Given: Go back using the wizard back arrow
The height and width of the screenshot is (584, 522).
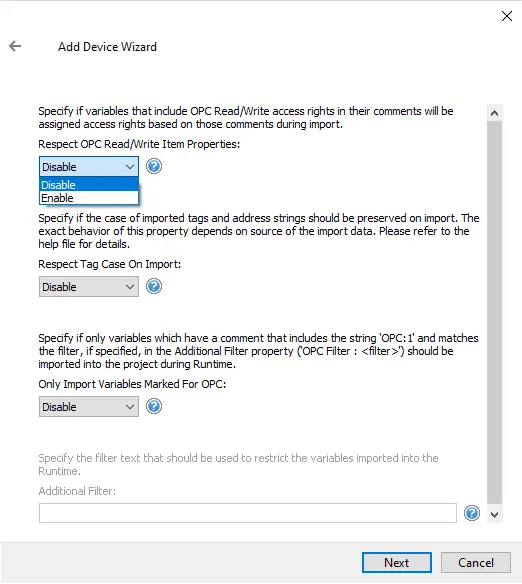Looking at the screenshot, I should [15, 46].
